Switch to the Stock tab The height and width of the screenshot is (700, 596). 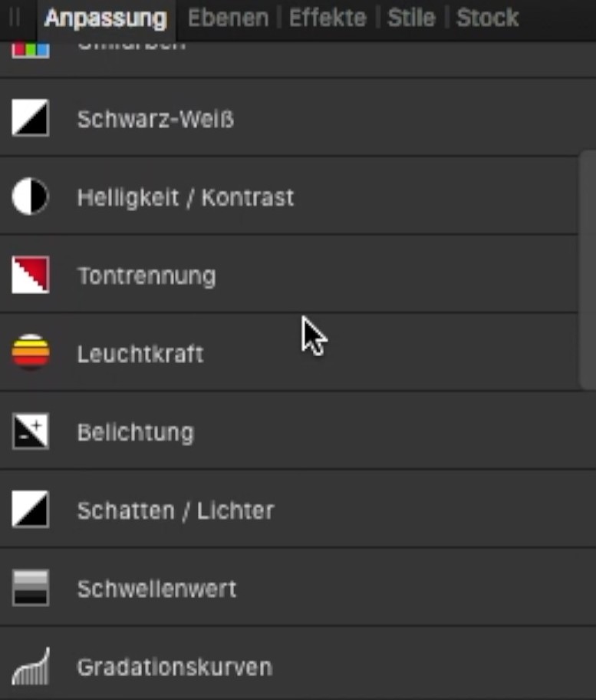pos(487,18)
